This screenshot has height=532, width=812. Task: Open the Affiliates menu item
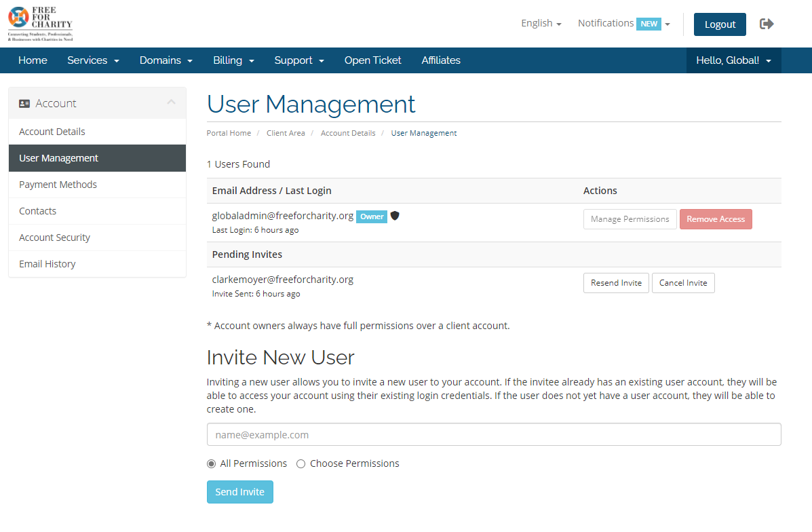click(x=441, y=60)
